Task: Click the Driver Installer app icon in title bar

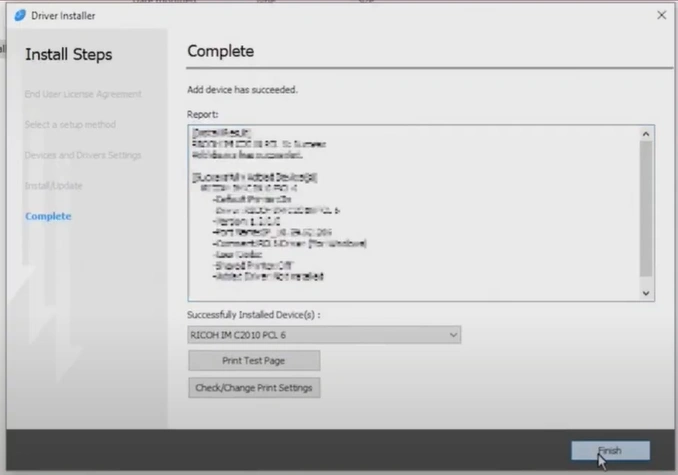Action: (x=19, y=15)
